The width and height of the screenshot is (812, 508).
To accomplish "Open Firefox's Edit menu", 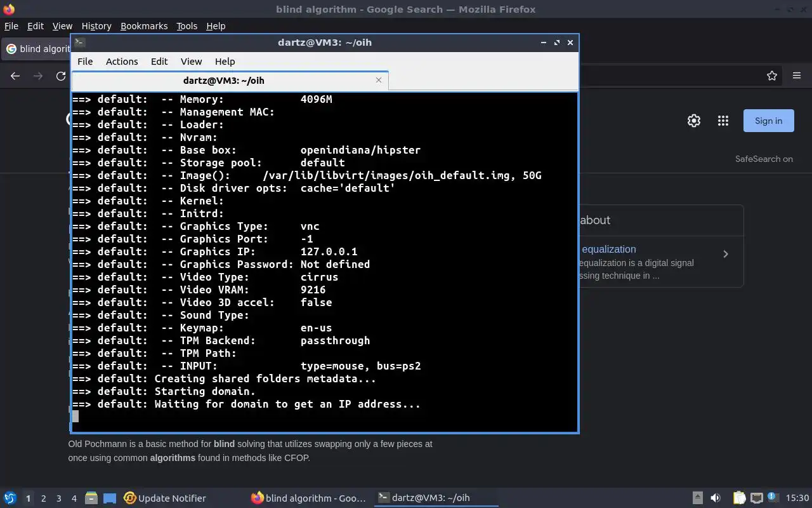I will 36,26.
